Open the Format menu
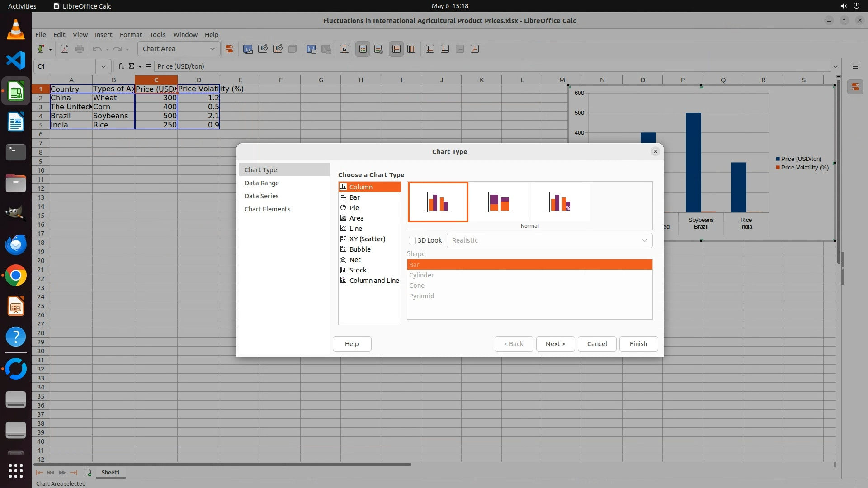This screenshot has height=488, width=868. [x=131, y=35]
